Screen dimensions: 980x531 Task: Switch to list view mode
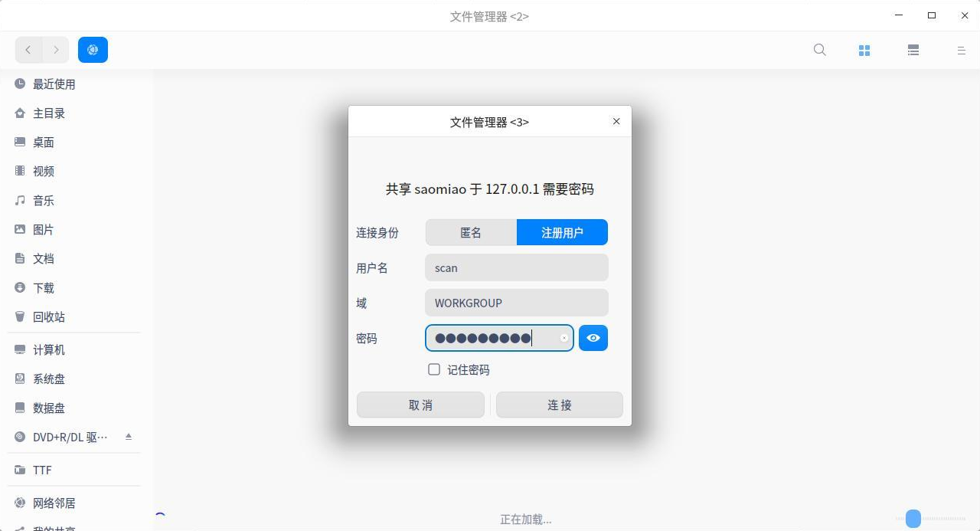coord(913,51)
